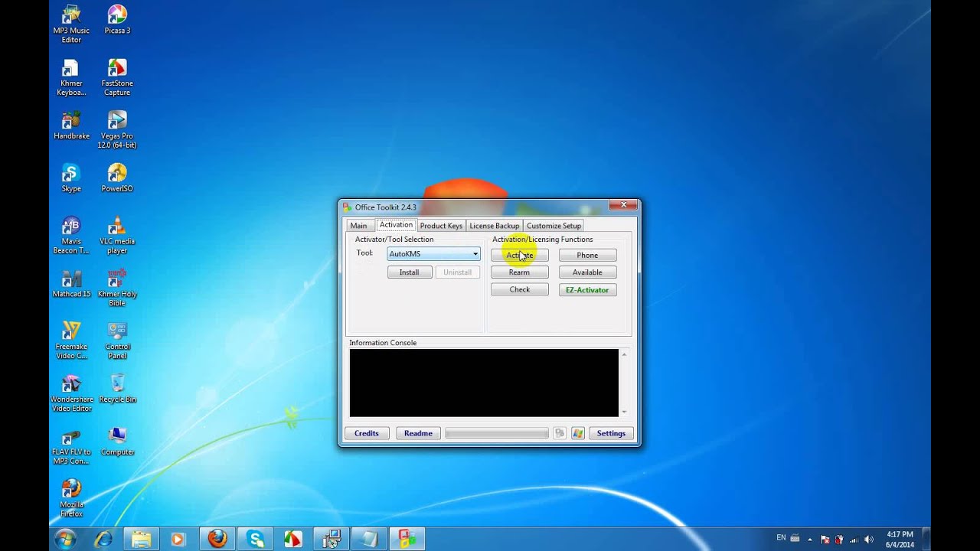Select the Mathcad 15 desktop icon
Image resolution: width=980 pixels, height=551 pixels.
pyautogui.click(x=71, y=284)
